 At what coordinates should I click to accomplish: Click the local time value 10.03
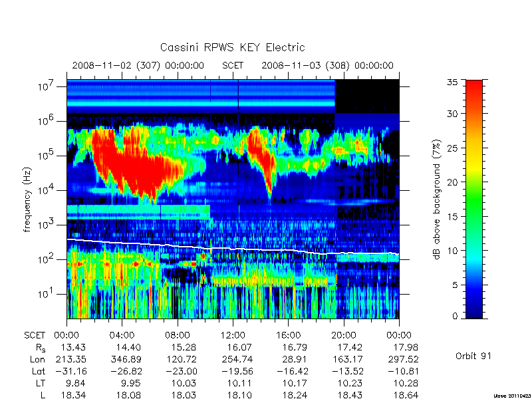pyautogui.click(x=184, y=383)
